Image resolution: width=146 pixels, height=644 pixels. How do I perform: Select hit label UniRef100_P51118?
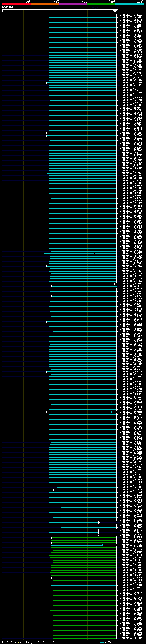point(131,77)
